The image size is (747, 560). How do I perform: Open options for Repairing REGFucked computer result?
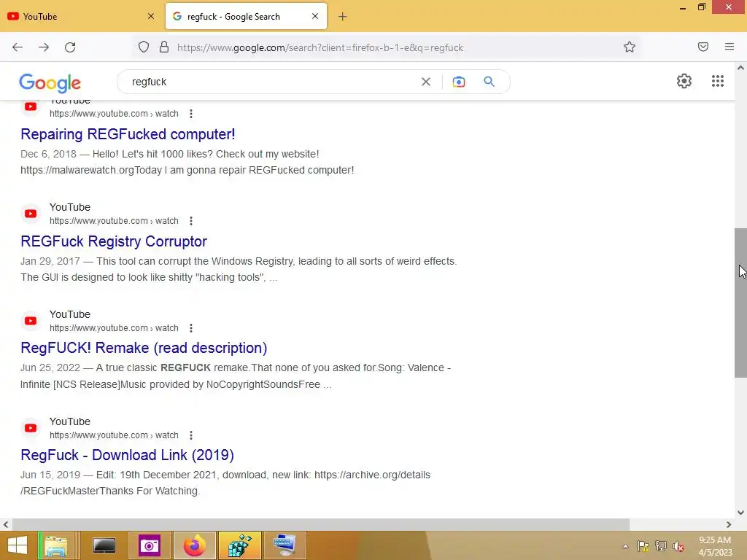[191, 114]
